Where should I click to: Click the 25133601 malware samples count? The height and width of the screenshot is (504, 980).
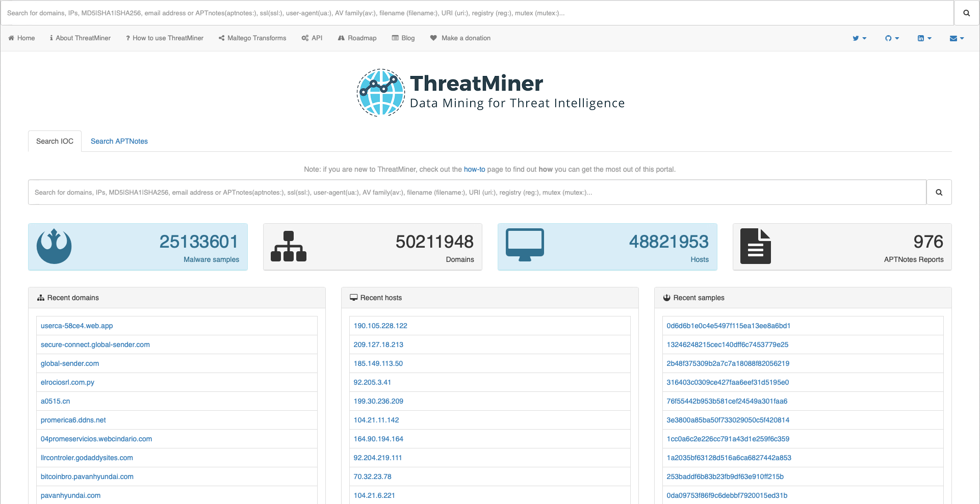(x=198, y=242)
